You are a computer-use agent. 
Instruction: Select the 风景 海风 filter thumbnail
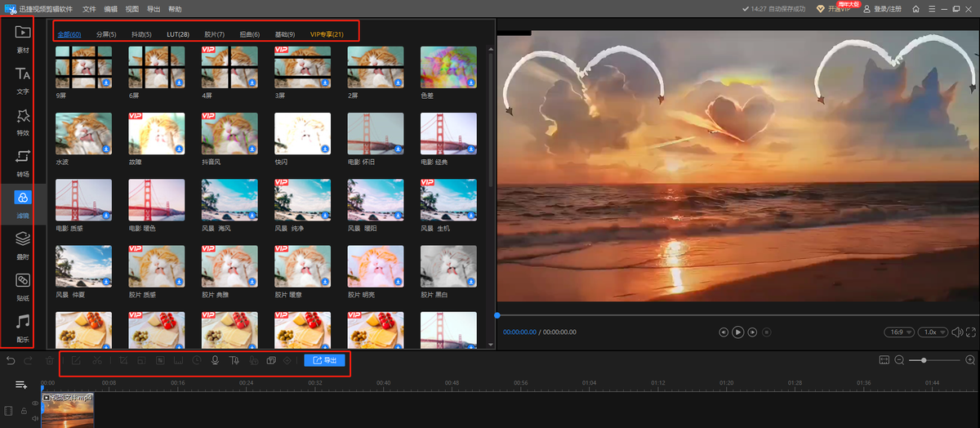[229, 200]
